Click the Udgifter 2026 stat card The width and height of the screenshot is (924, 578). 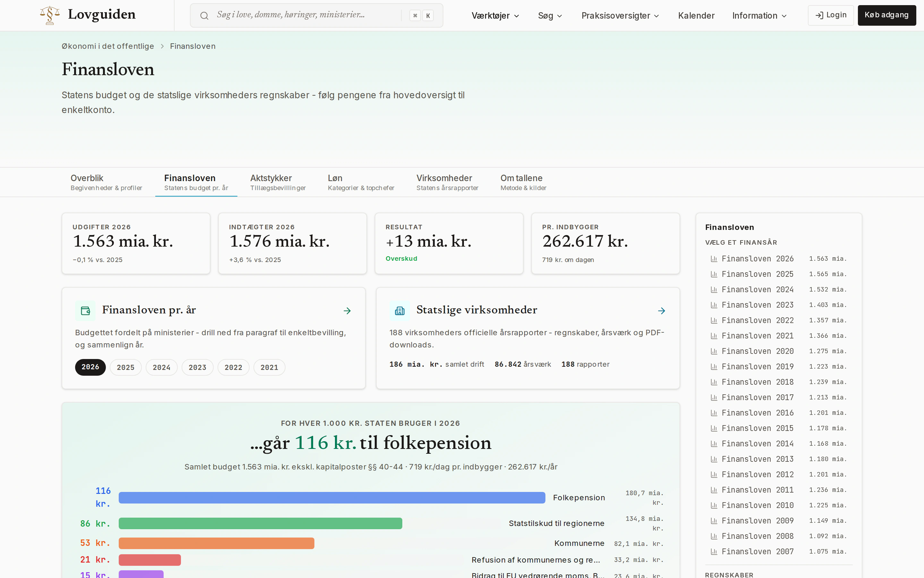click(136, 243)
